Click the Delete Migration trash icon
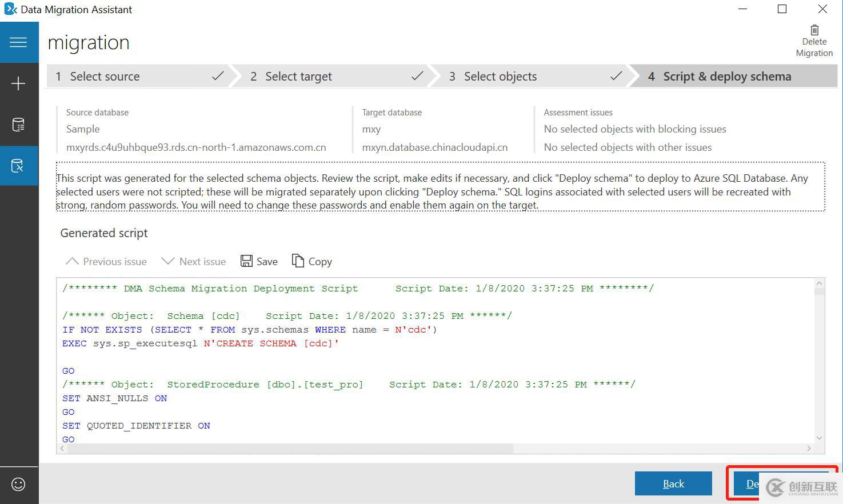The image size is (843, 504). coord(814,30)
